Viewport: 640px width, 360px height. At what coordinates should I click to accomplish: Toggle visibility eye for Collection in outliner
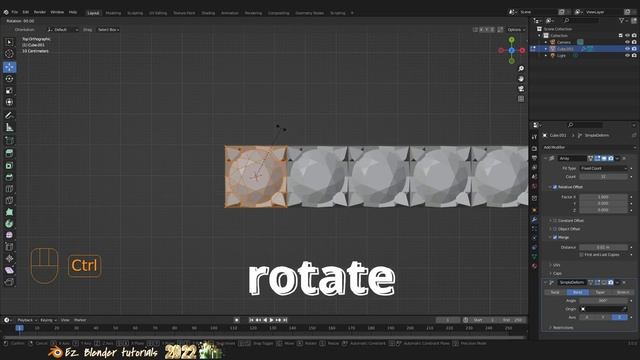pos(627,36)
